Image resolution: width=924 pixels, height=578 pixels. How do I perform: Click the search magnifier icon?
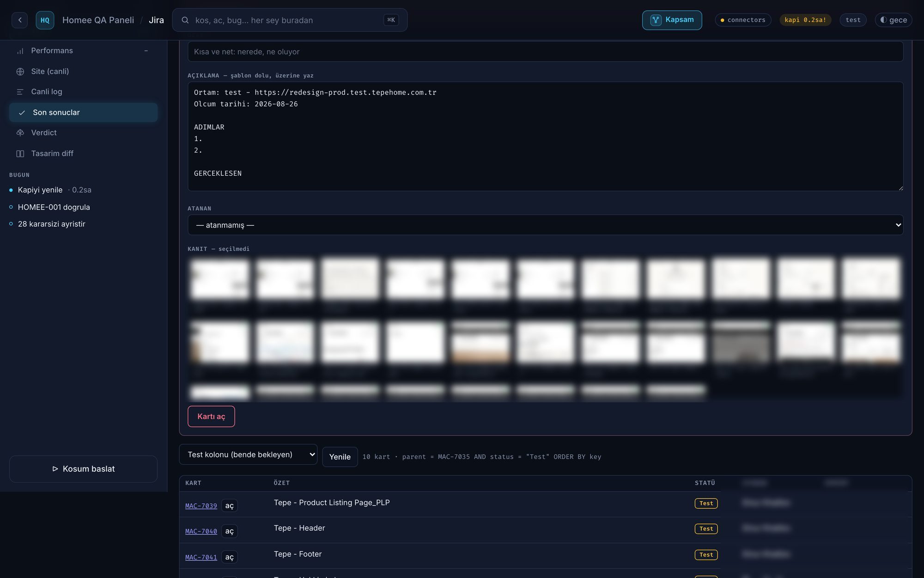click(185, 20)
